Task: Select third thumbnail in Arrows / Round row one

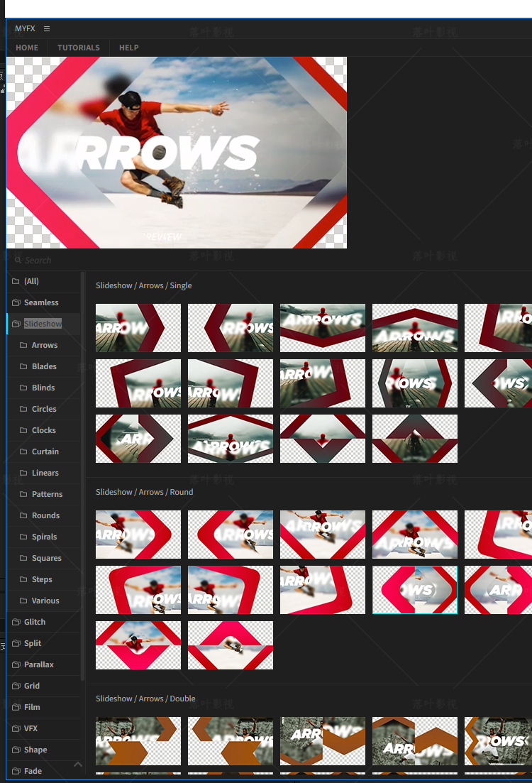Action: [323, 535]
